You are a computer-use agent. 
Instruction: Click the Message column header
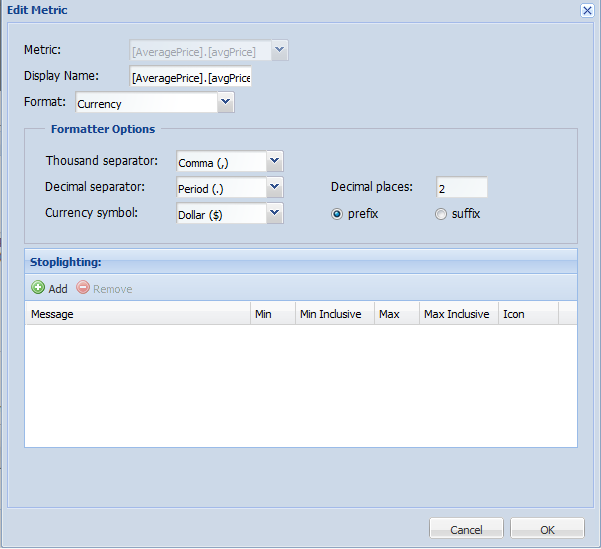click(138, 314)
